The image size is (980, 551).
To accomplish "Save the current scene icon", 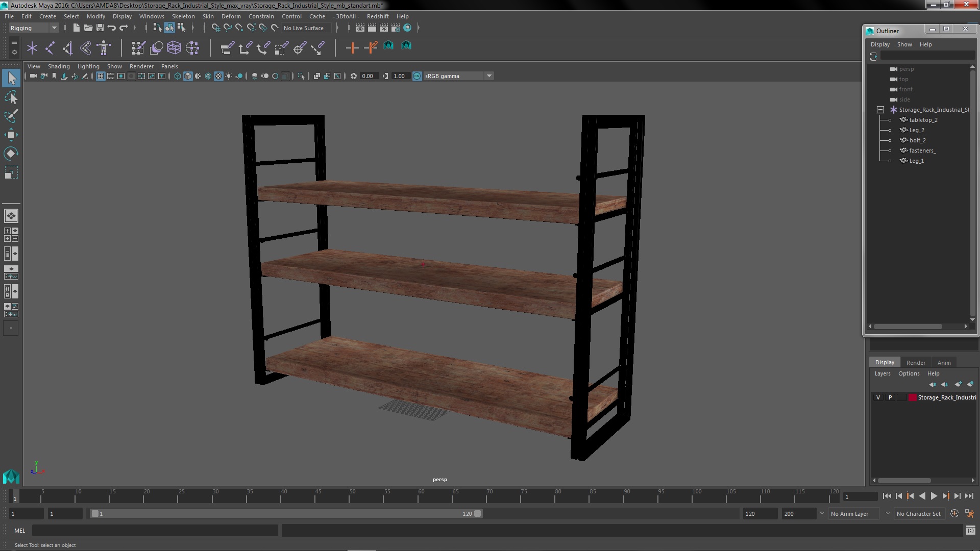I will click(x=100, y=28).
